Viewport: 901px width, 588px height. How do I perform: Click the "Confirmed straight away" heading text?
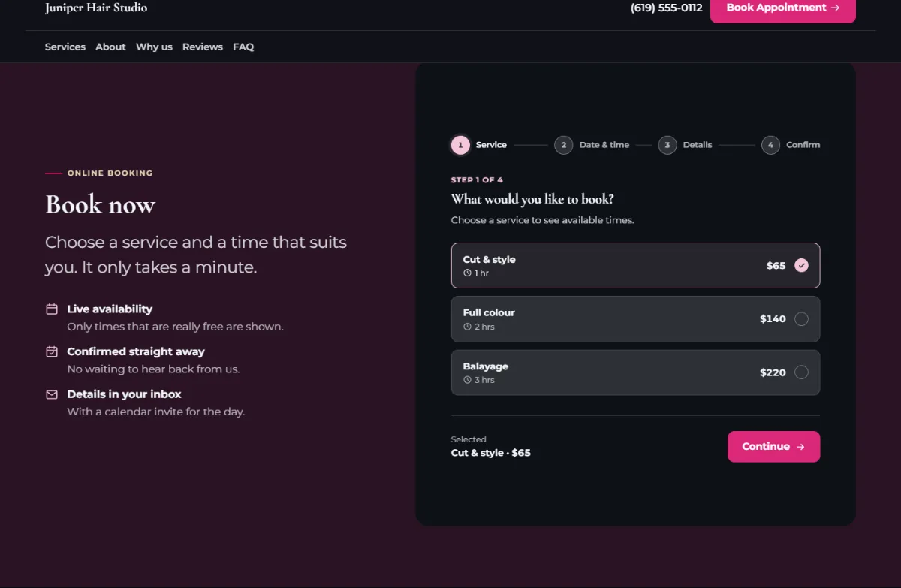click(136, 351)
